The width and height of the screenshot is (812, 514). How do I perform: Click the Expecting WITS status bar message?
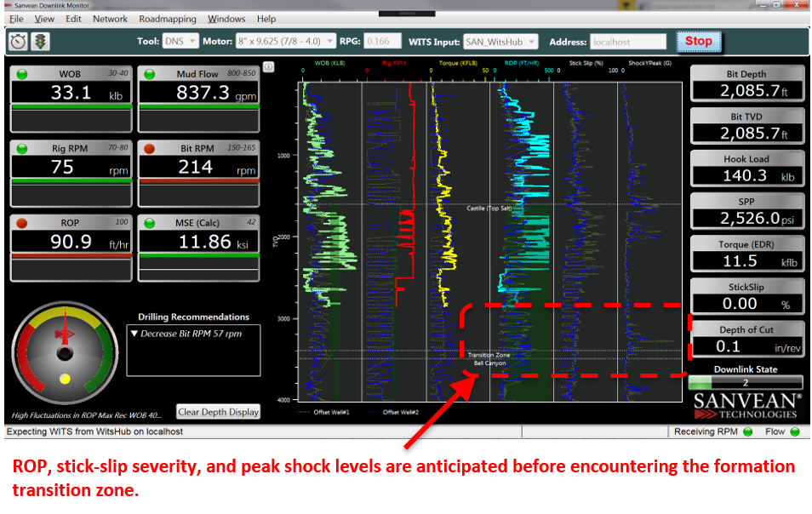(94, 431)
